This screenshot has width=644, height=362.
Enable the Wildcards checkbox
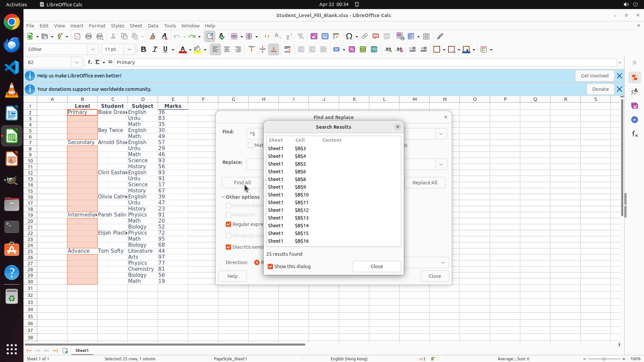228,215
